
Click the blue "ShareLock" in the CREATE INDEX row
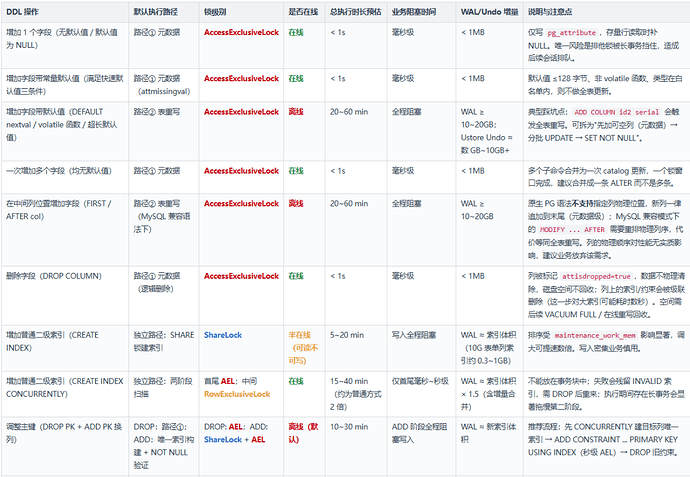point(223,335)
